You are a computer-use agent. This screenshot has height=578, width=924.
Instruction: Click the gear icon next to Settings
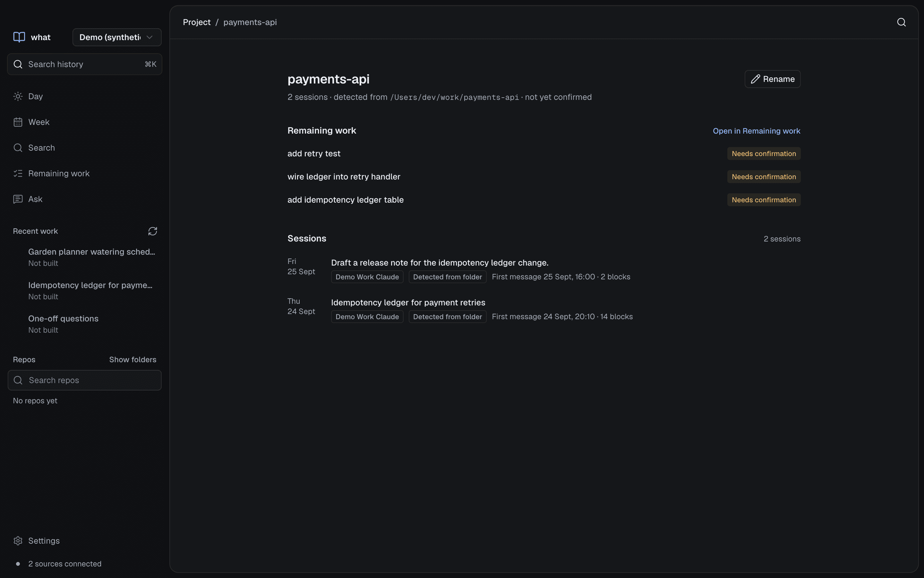click(x=18, y=540)
